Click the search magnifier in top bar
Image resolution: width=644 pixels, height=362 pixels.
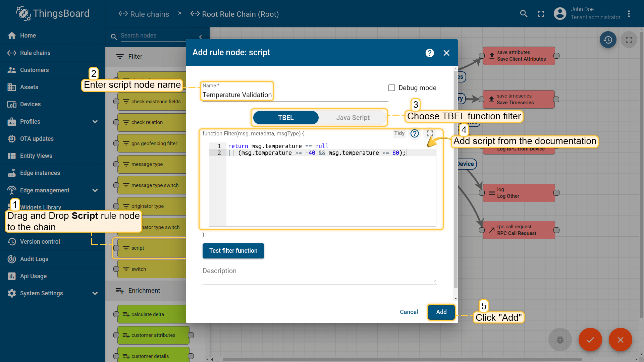pos(524,14)
